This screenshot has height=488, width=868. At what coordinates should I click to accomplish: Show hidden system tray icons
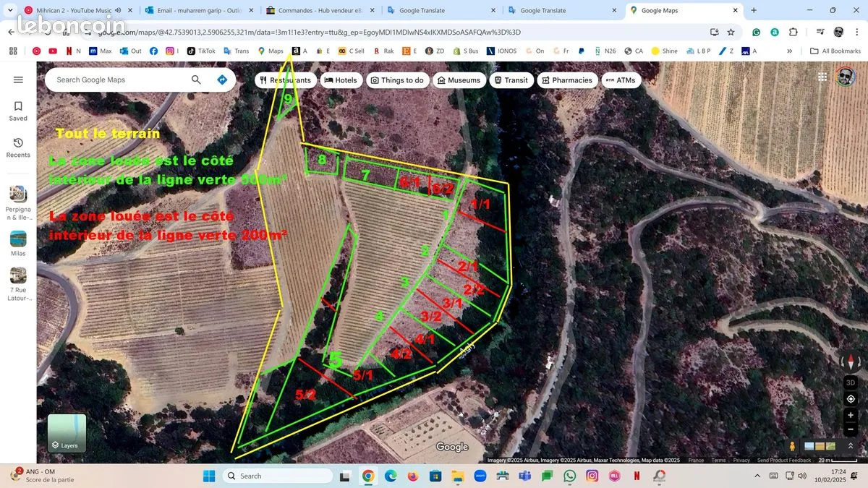[x=757, y=476]
